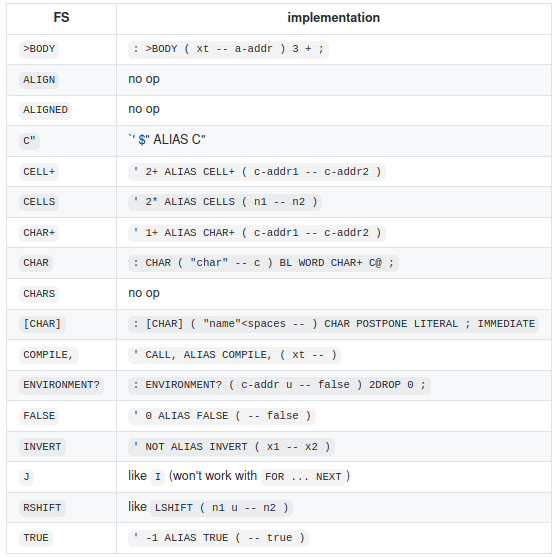Screen dimensions: 559x558
Task: Click the NOT ALIAS INVERT code
Action: (x=231, y=447)
